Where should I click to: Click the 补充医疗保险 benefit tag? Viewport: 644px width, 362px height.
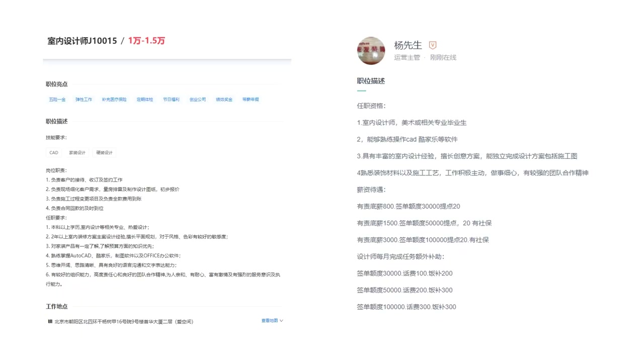pyautogui.click(x=114, y=100)
